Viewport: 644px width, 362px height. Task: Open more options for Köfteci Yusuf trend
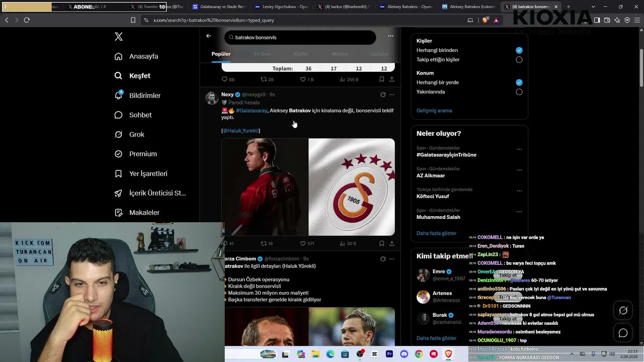point(519,191)
